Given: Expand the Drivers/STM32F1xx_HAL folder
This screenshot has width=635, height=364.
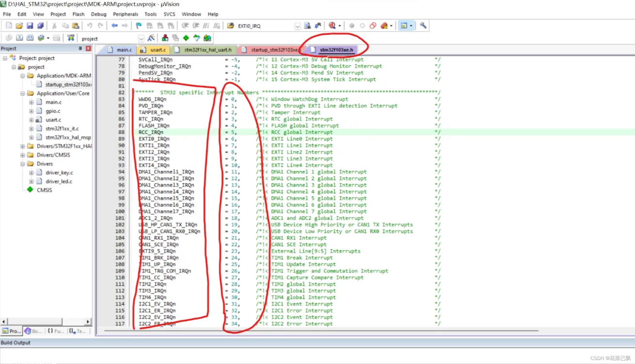Looking at the screenshot, I should pyautogui.click(x=23, y=146).
